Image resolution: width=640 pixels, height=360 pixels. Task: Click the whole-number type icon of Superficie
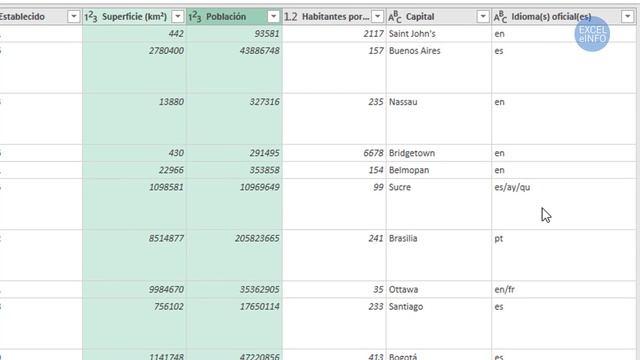91,17
